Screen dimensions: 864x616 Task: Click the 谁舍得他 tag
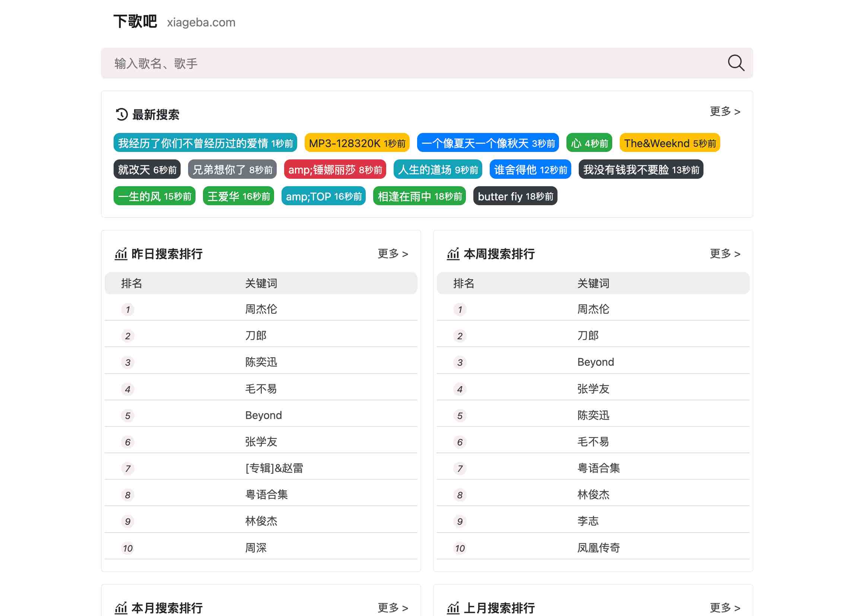[x=530, y=169]
